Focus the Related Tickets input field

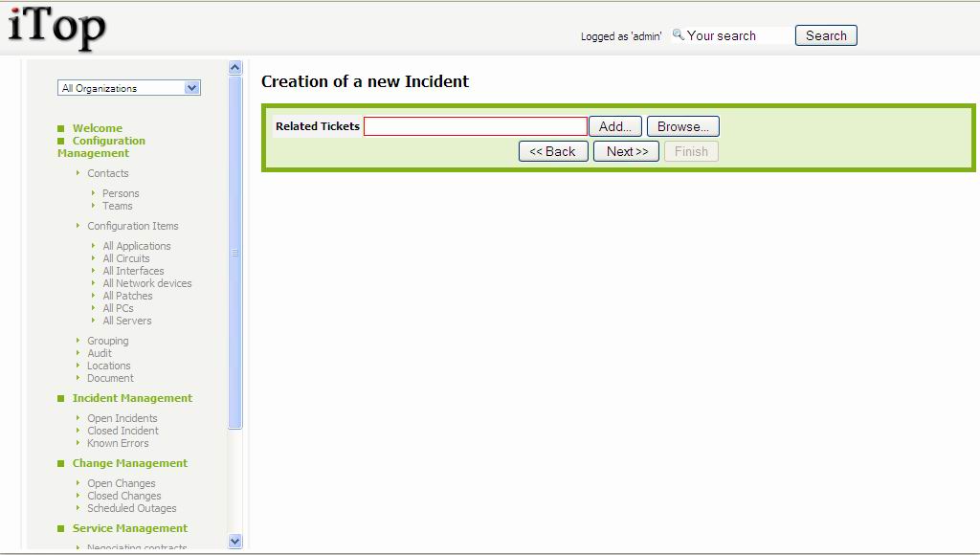coord(476,126)
